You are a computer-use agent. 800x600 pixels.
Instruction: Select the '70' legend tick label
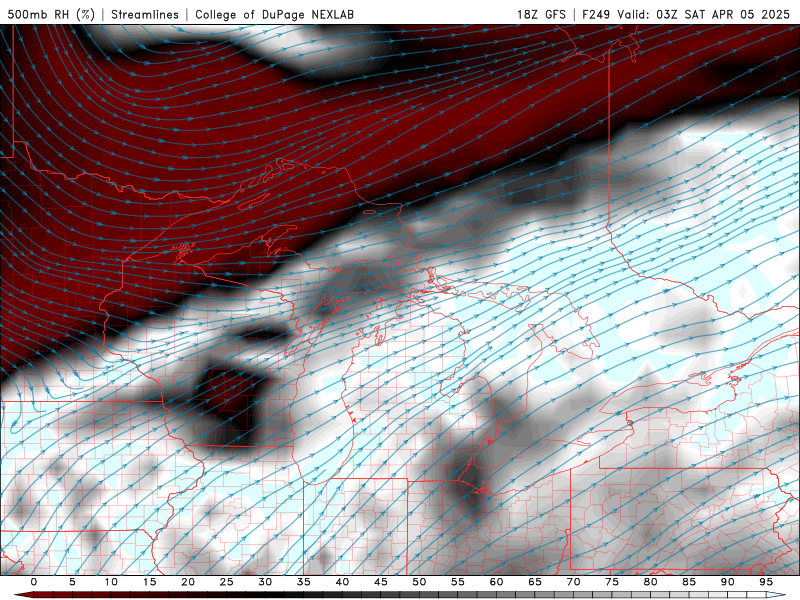(573, 582)
